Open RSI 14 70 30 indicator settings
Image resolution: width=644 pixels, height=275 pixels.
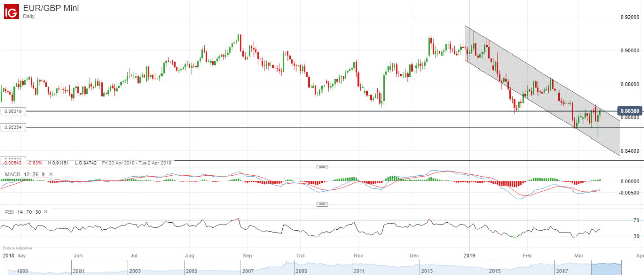coord(23,212)
